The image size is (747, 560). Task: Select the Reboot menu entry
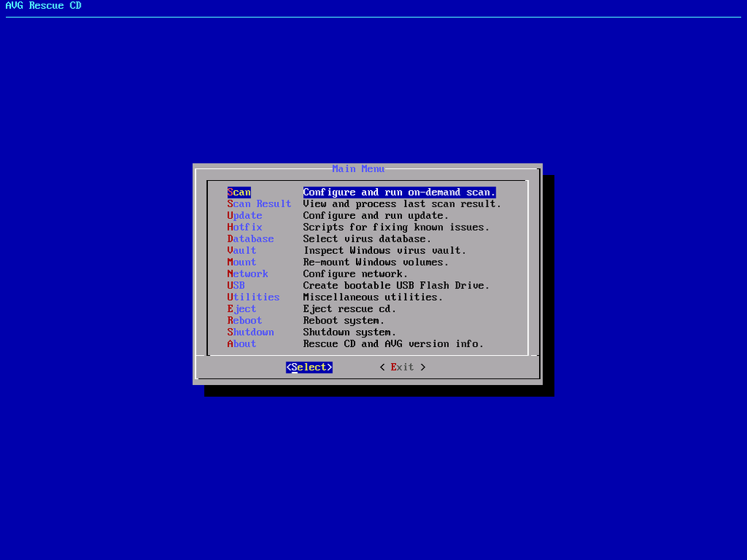point(245,321)
